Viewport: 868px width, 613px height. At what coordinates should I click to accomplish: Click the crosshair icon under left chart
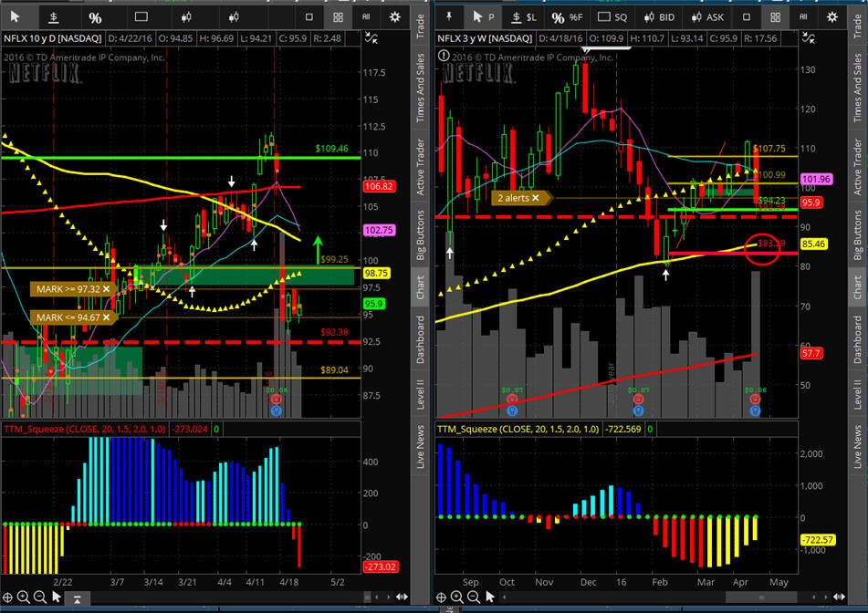pos(7,597)
